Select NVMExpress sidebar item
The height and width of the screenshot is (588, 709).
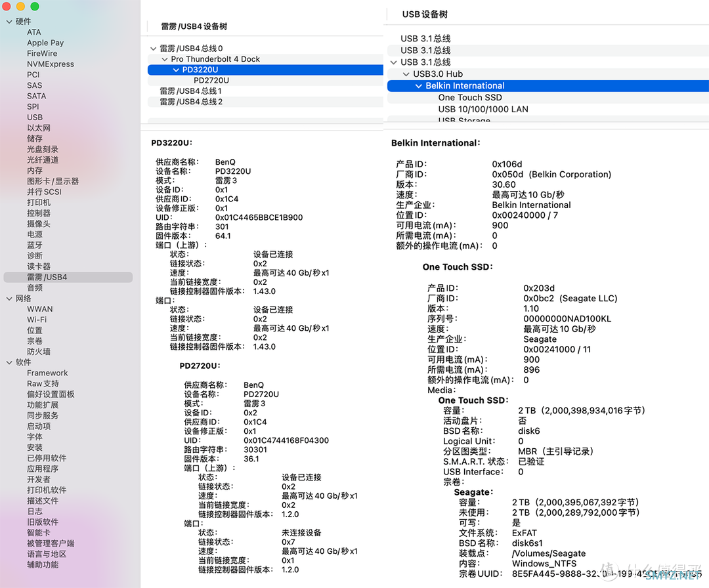click(50, 64)
